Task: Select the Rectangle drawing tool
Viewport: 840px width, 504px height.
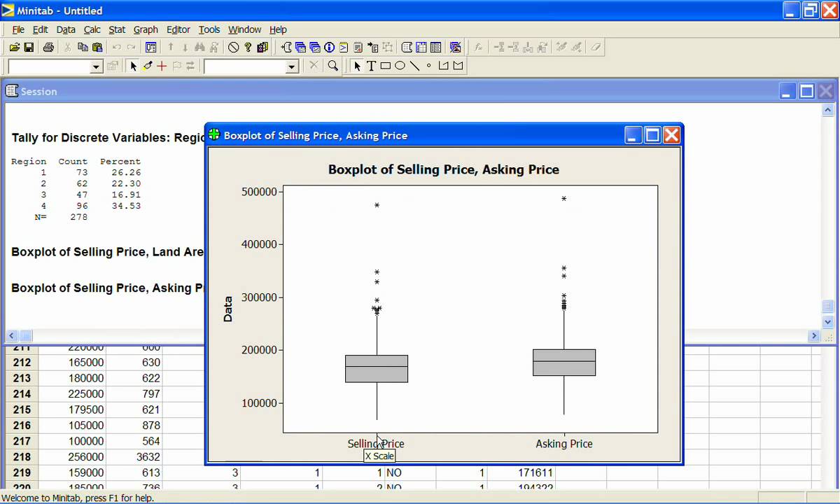Action: 386,66
